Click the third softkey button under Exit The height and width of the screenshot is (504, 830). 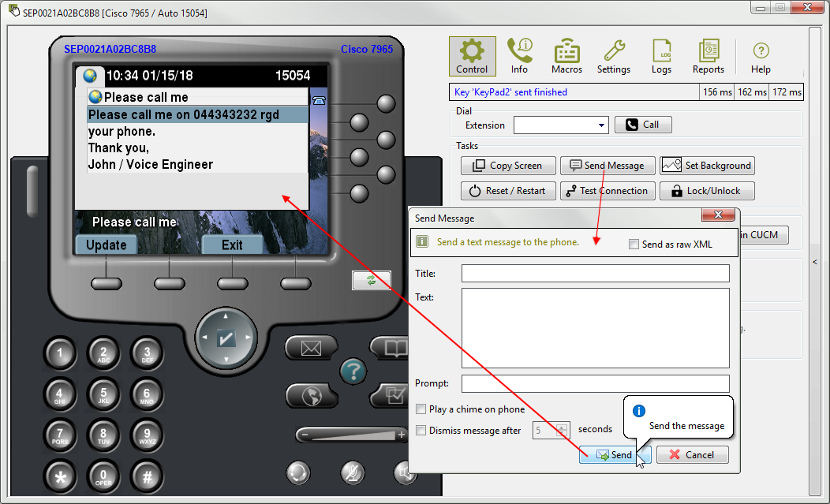(233, 284)
